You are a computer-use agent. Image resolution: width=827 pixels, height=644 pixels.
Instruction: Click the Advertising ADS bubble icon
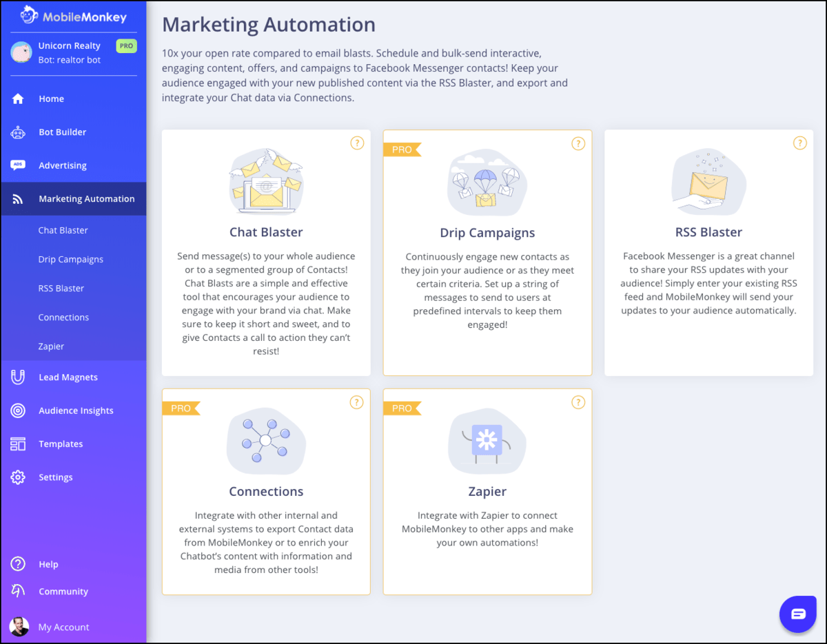18,165
